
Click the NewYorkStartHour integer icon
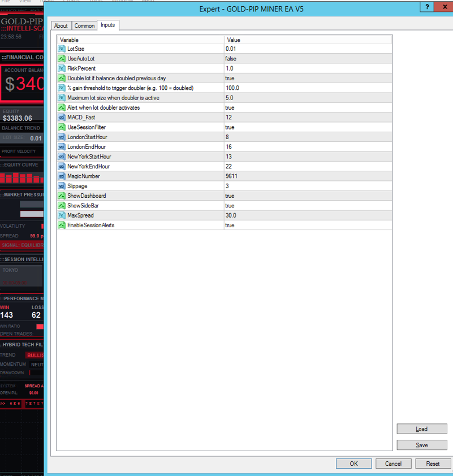click(x=62, y=157)
